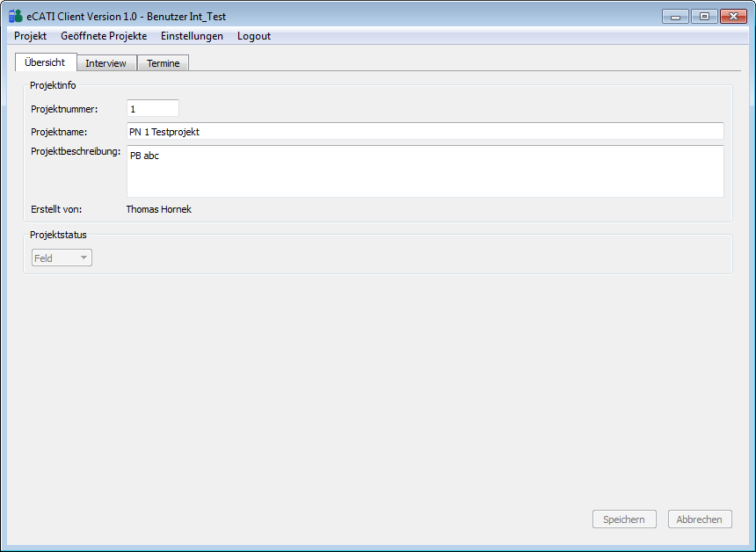Image resolution: width=756 pixels, height=552 pixels.
Task: Close the eCATI Client window
Action: point(733,16)
